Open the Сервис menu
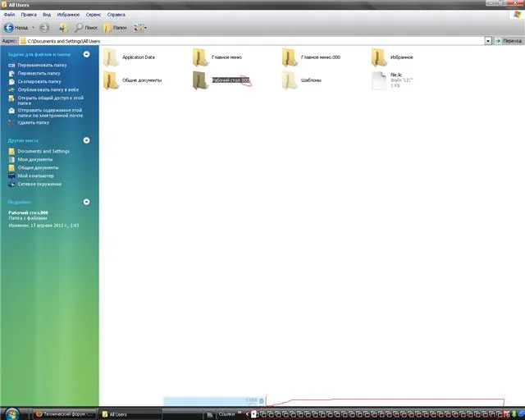 94,15
